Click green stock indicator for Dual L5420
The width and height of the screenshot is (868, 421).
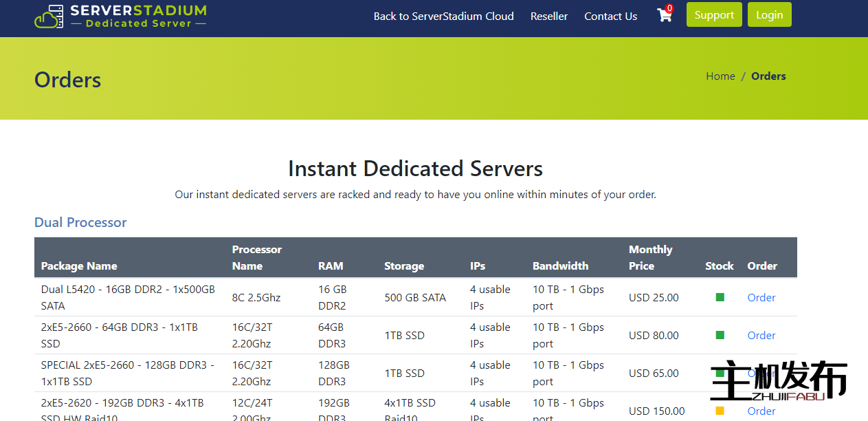(720, 297)
